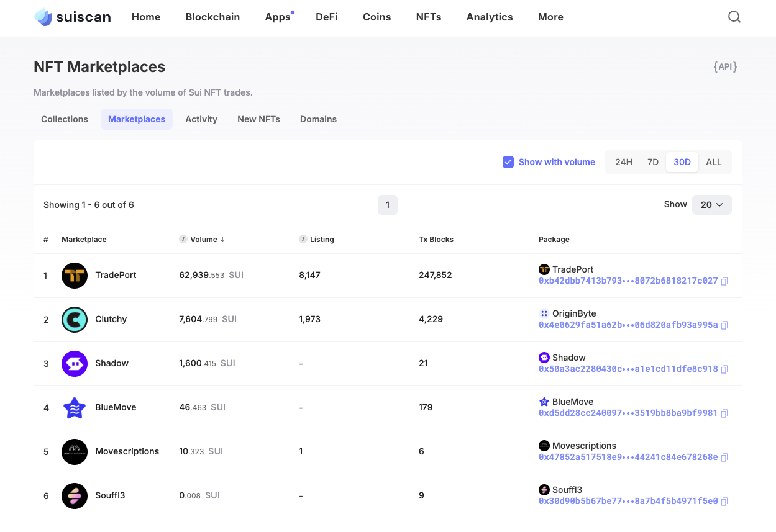The width and height of the screenshot is (776, 532).
Task: Copy the Souffl3 package address
Action: (724, 502)
